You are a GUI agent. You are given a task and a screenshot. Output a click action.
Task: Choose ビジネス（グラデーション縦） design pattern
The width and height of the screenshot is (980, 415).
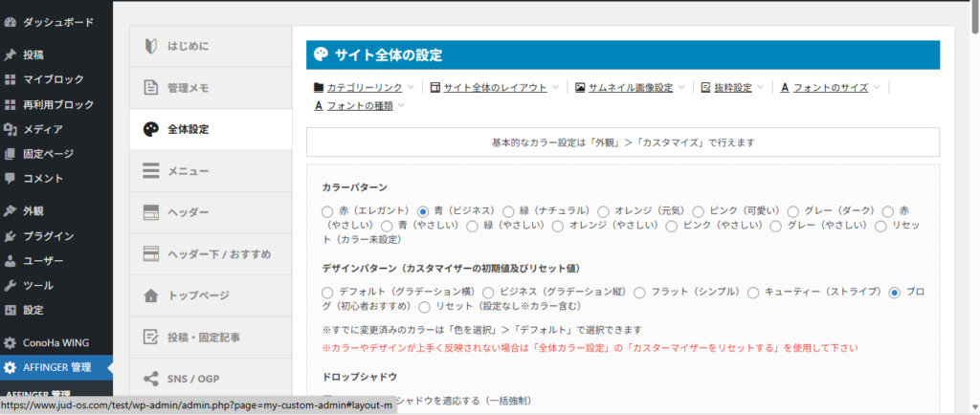(489, 292)
